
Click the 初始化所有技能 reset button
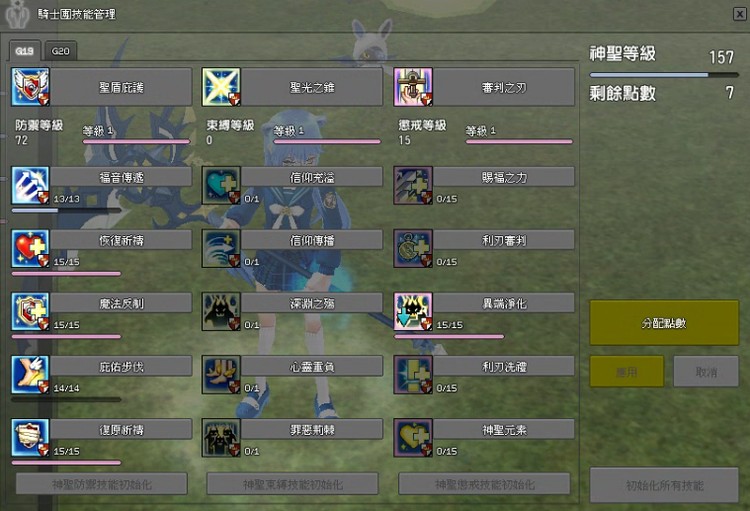click(664, 485)
